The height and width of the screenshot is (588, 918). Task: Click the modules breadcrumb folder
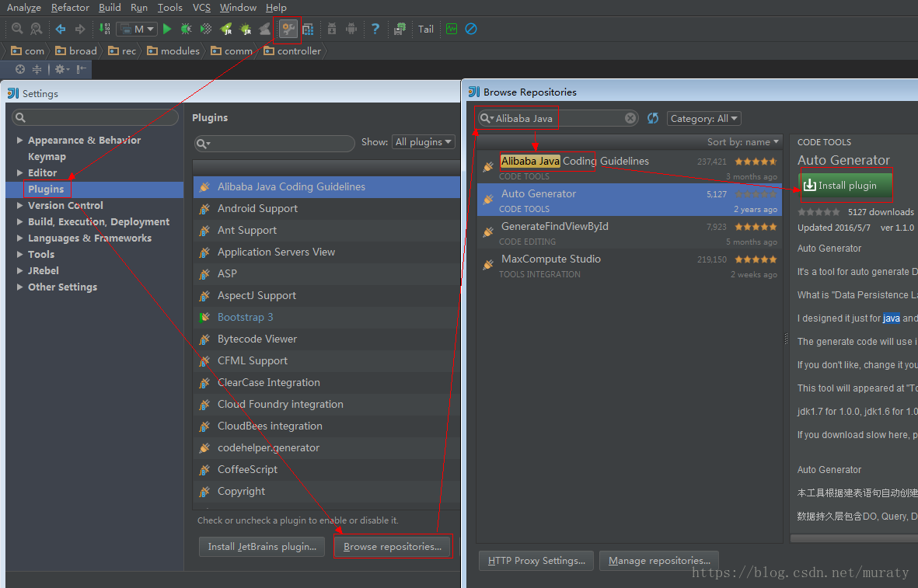(173, 51)
